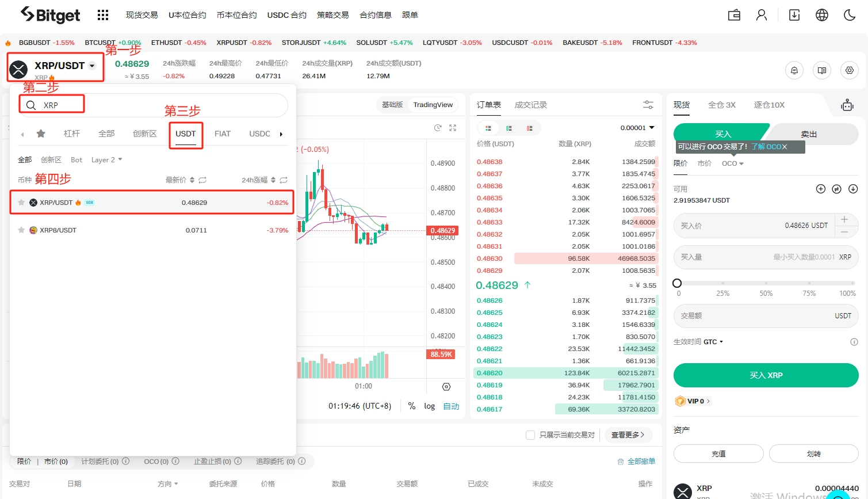Open the trading bot robot icon
This screenshot has width=868, height=499.
pyautogui.click(x=847, y=105)
